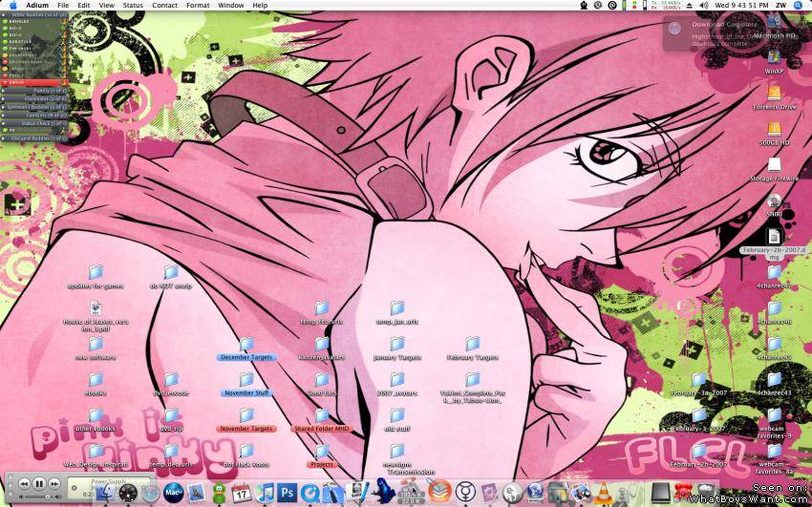The height and width of the screenshot is (507, 812).
Task: Open the Format menu
Action: pos(198,5)
